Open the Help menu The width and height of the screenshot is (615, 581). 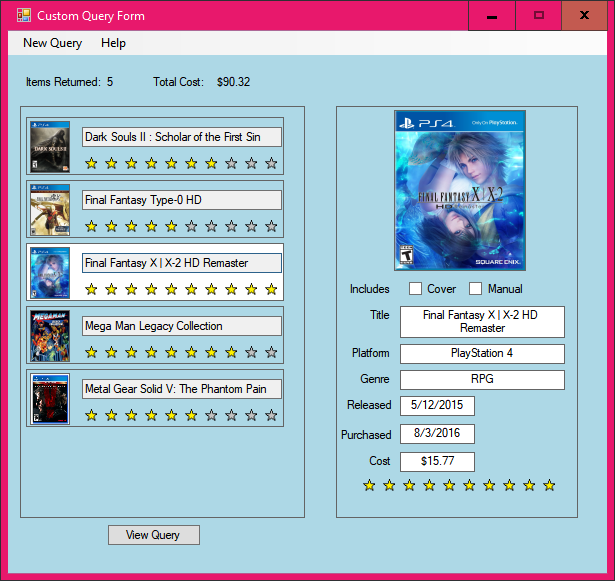coord(113,43)
